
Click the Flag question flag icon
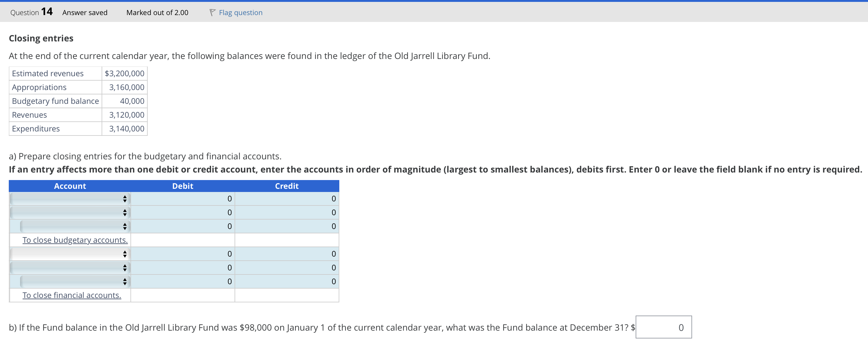[212, 13]
